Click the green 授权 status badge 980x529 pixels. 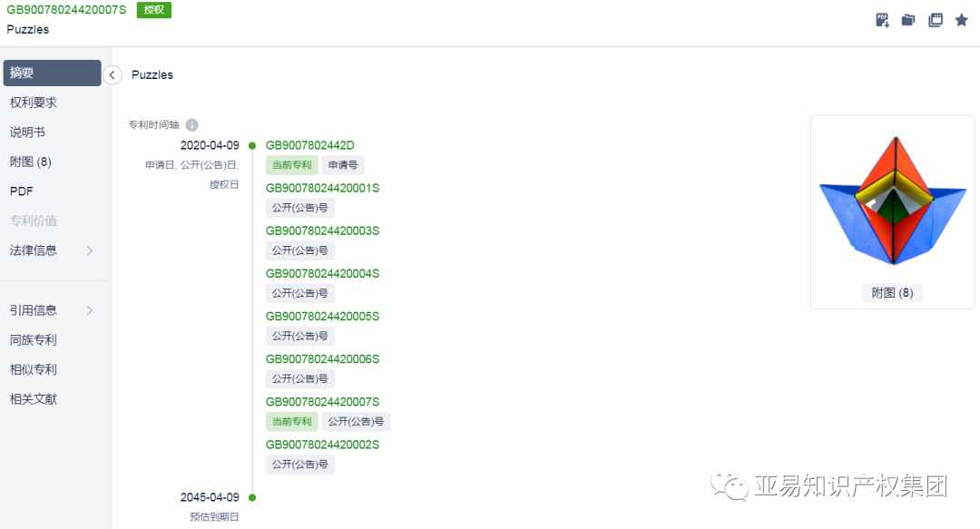point(153,10)
